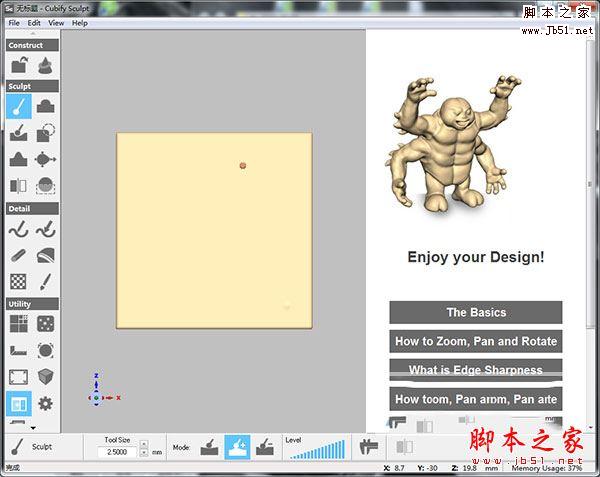Select the mirror symmetry tool in Sculpt
This screenshot has width=600, height=477.
click(19, 186)
